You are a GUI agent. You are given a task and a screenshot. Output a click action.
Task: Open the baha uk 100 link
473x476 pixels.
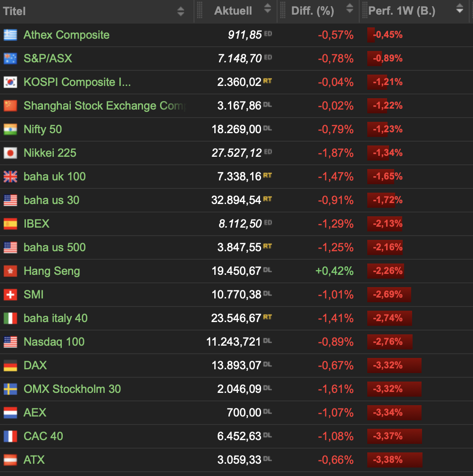pos(55,177)
